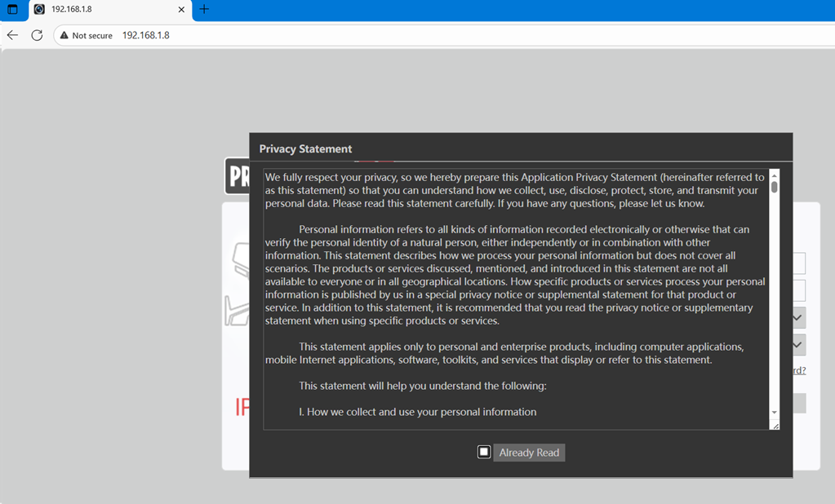
Task: Click the privacy statement scrollbar thumb
Action: (x=775, y=187)
